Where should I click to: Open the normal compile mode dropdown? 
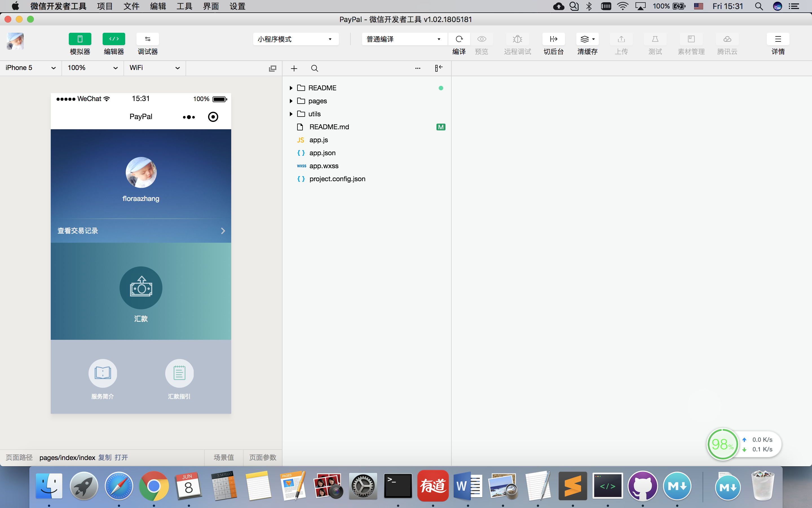pyautogui.click(x=404, y=39)
